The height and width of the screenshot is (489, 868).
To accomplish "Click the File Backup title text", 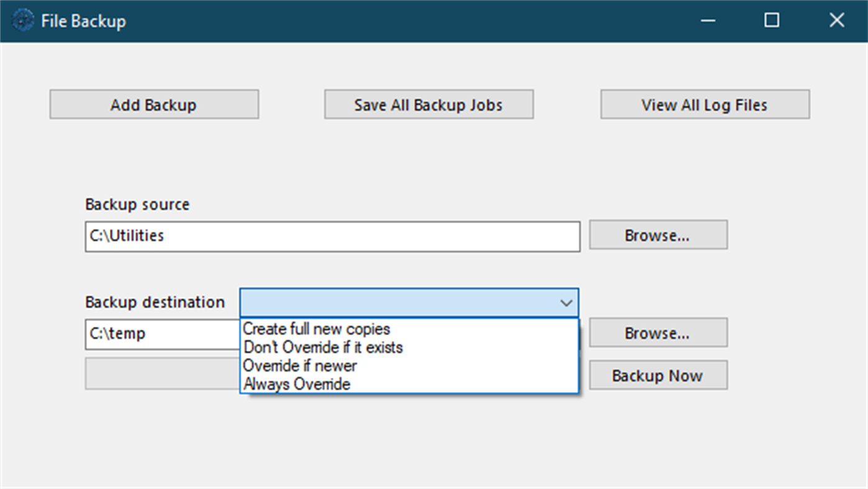I will tap(83, 21).
